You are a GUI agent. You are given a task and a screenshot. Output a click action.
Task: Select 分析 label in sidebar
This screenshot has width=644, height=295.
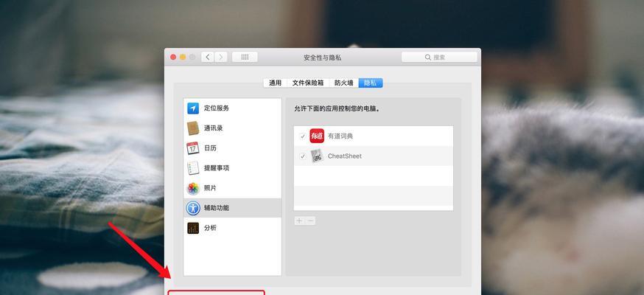click(x=210, y=228)
